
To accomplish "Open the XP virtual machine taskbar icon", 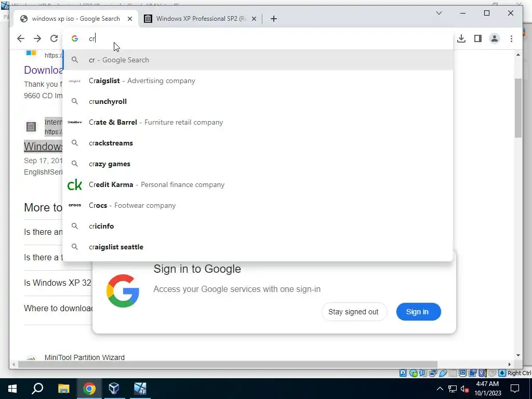I will click(x=140, y=389).
